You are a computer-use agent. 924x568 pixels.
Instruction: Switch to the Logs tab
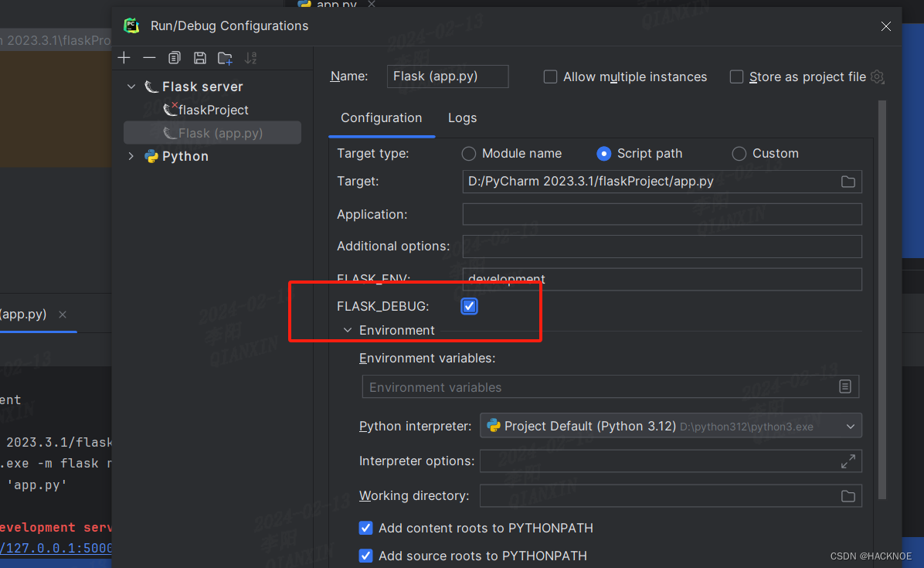pyautogui.click(x=463, y=117)
